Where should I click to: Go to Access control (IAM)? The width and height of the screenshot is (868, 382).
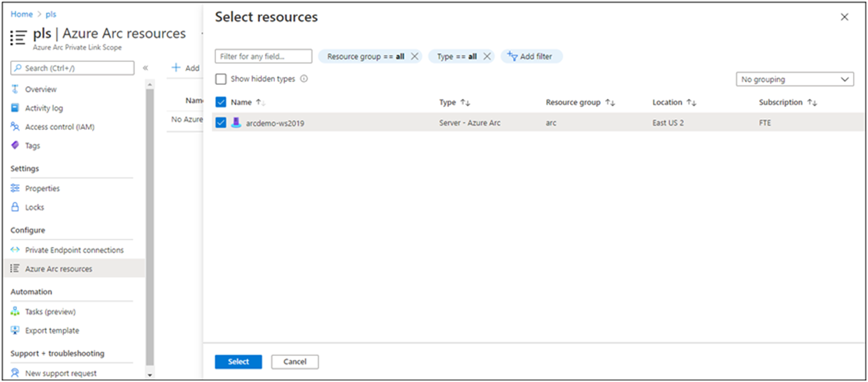[x=60, y=127]
